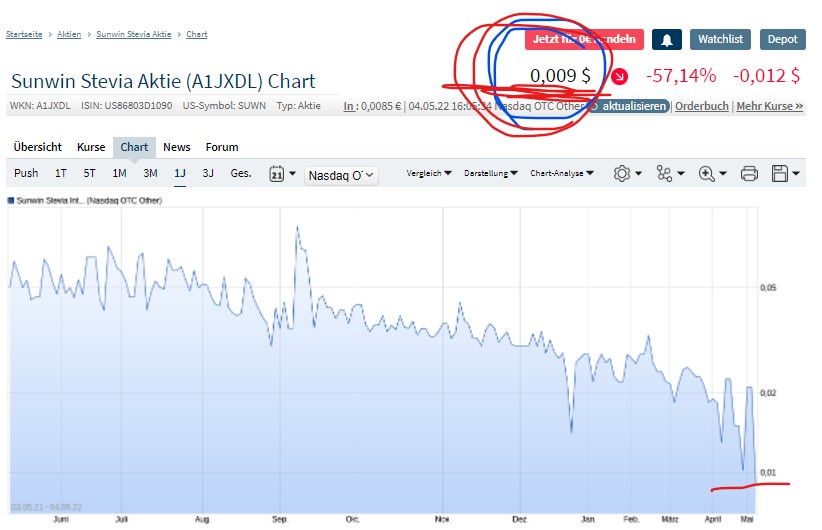The width and height of the screenshot is (822, 530).
Task: Go to Aktien breadcrumb
Action: pos(69,35)
